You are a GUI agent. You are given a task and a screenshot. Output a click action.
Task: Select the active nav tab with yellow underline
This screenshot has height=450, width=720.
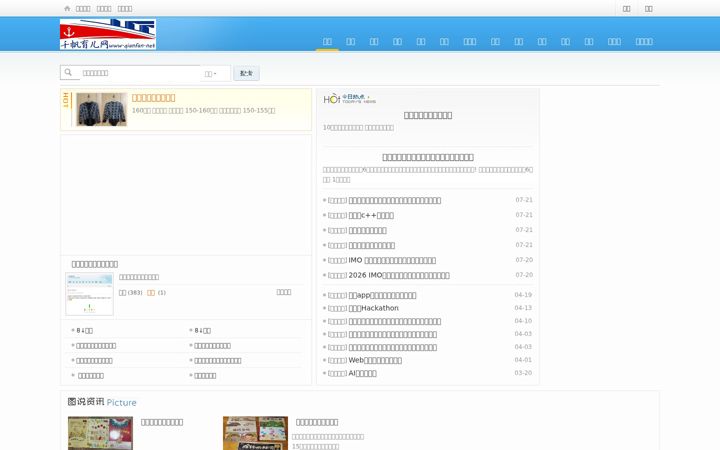(327, 41)
